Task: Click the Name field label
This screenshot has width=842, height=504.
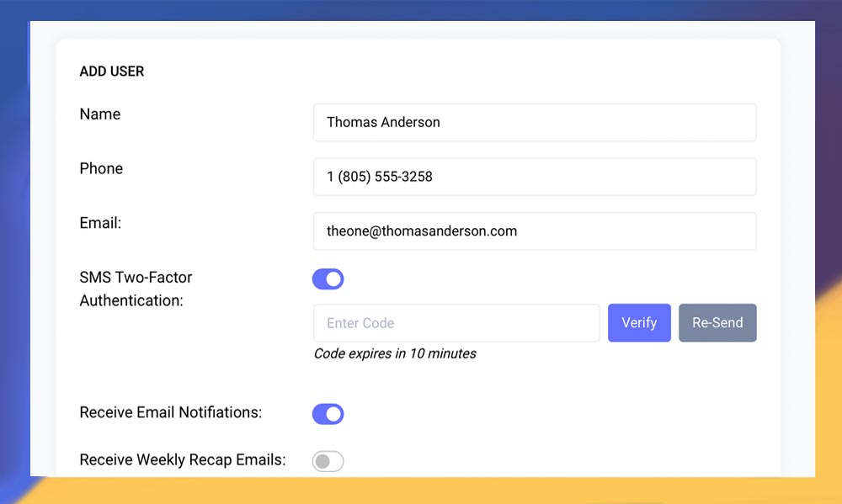Action: [100, 114]
